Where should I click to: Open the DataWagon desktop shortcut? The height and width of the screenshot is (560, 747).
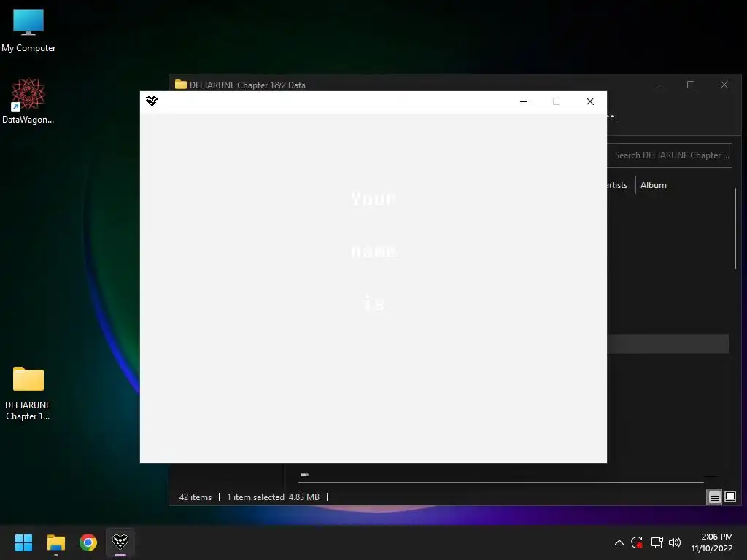(x=28, y=101)
